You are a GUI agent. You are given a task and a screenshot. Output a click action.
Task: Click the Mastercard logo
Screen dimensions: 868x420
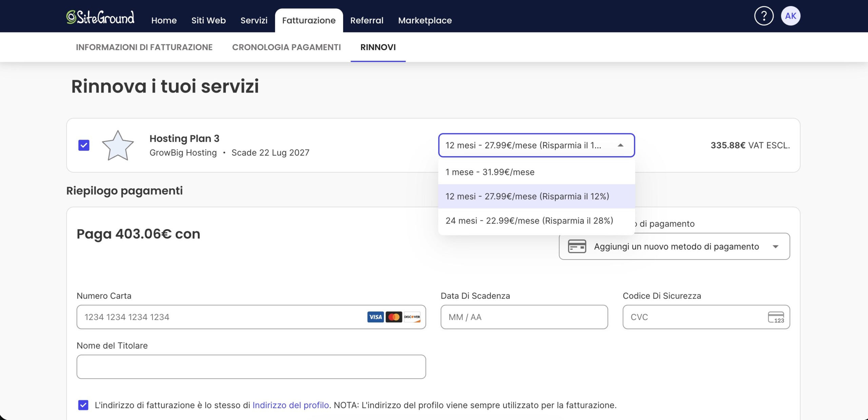pos(394,317)
